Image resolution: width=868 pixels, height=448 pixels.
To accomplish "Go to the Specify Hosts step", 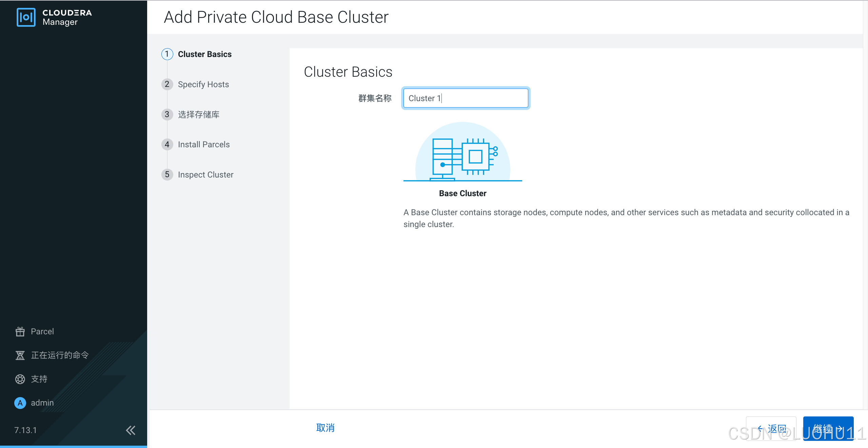I will (x=203, y=85).
